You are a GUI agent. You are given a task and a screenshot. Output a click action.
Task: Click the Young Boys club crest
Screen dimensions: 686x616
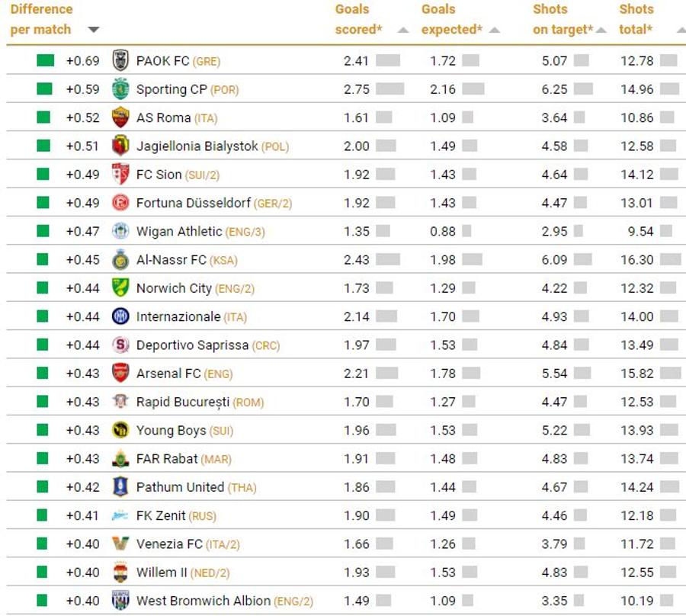pos(120,430)
